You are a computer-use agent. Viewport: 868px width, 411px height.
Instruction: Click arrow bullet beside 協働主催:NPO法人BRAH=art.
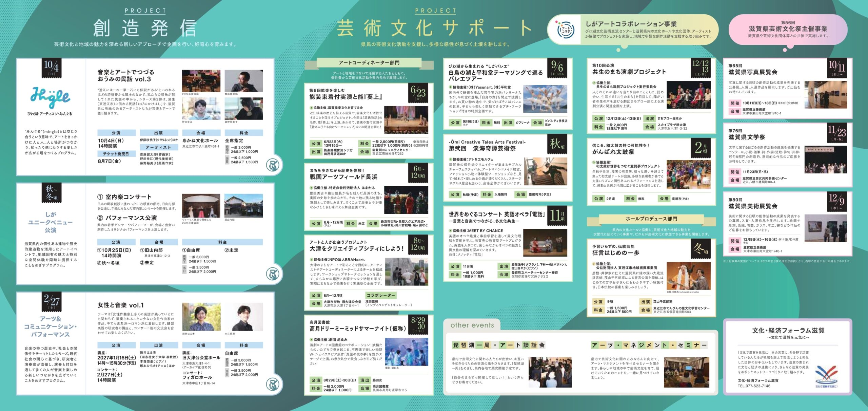pyautogui.click(x=311, y=260)
